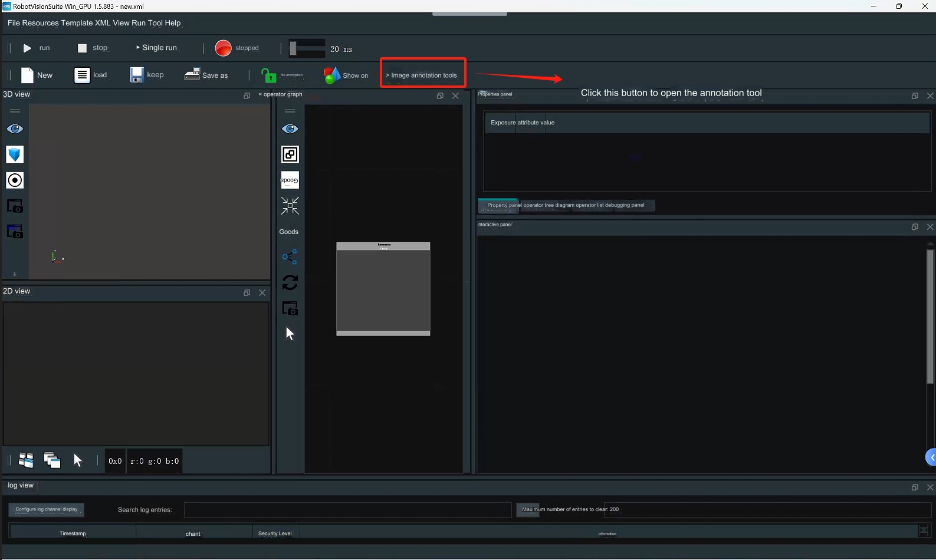Select the pointer tool in 2D view

78,460
